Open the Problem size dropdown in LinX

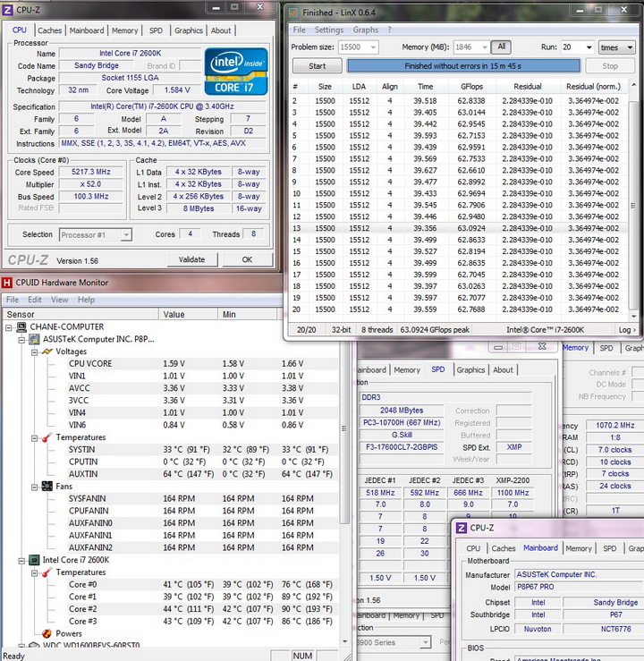pyautogui.click(x=373, y=47)
